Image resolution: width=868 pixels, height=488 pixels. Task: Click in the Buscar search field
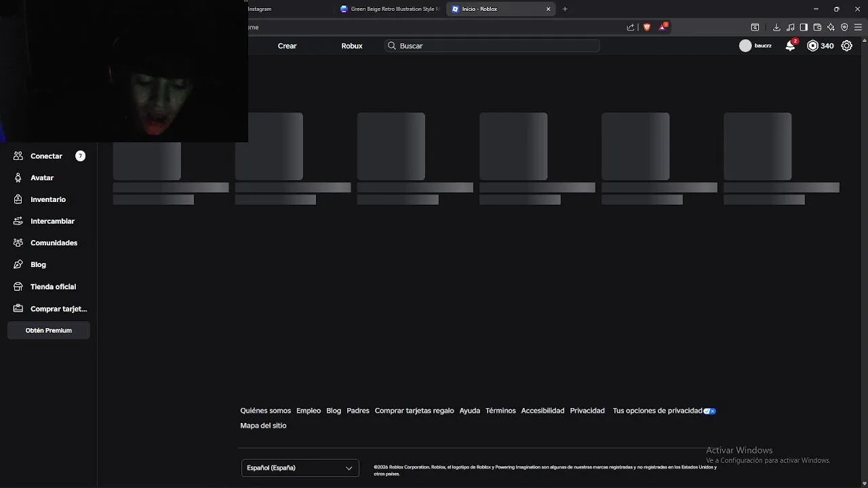click(x=492, y=46)
